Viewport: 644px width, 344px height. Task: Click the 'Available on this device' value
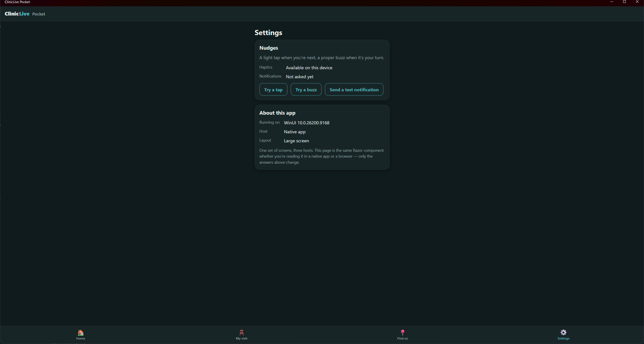(x=309, y=68)
